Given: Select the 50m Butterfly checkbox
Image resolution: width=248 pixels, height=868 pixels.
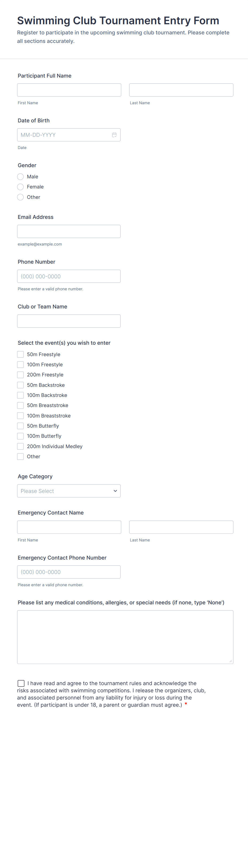Looking at the screenshot, I should pos(21,426).
